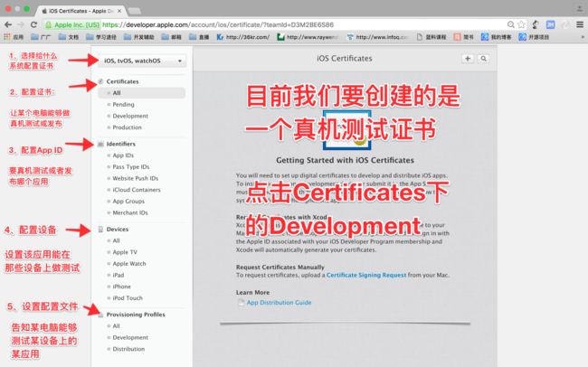The height and width of the screenshot is (367, 588).
Task: Select Apple TV devices
Action: 125,252
